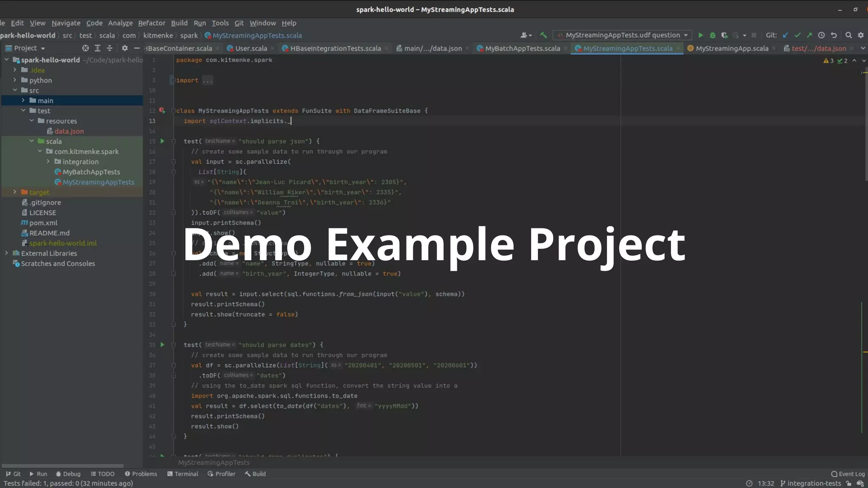Toggle the Debug tool window
Viewport: 868px width, 488px height.
68,474
